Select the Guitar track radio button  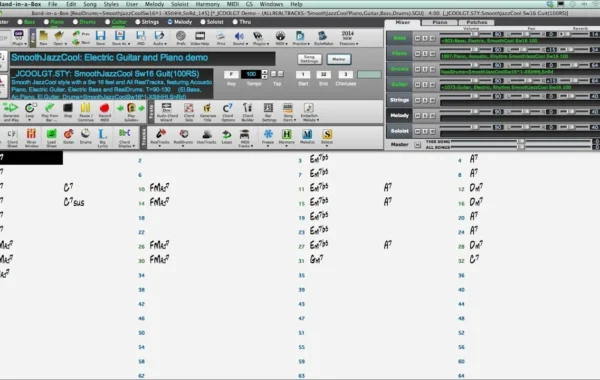click(108, 22)
